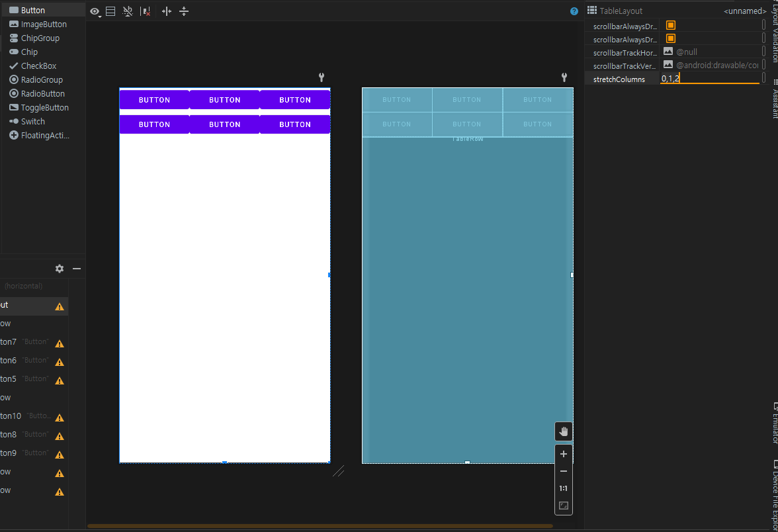Click the zoom to fit screen icon
The width and height of the screenshot is (778, 532).
[x=564, y=506]
